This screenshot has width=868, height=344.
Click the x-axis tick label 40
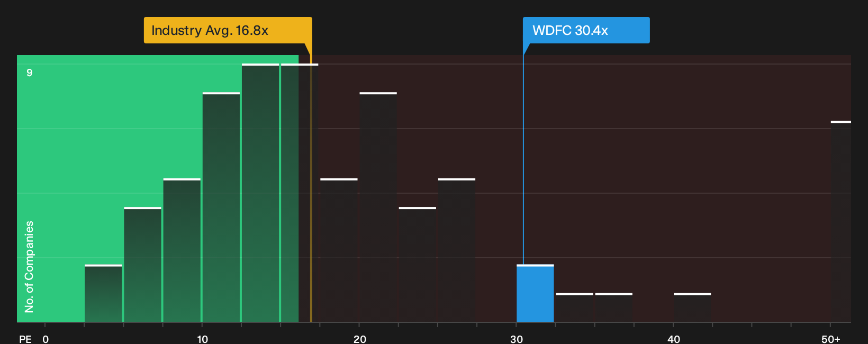[x=673, y=339]
